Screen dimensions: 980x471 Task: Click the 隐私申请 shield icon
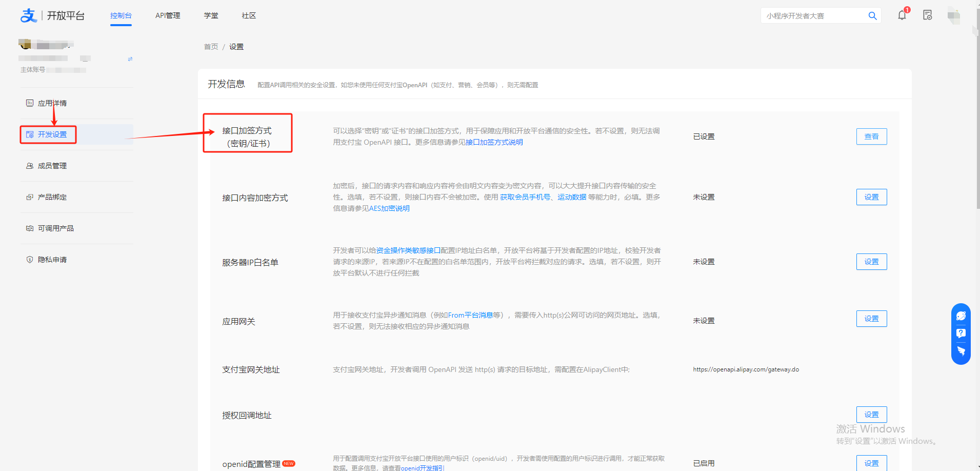(30, 260)
